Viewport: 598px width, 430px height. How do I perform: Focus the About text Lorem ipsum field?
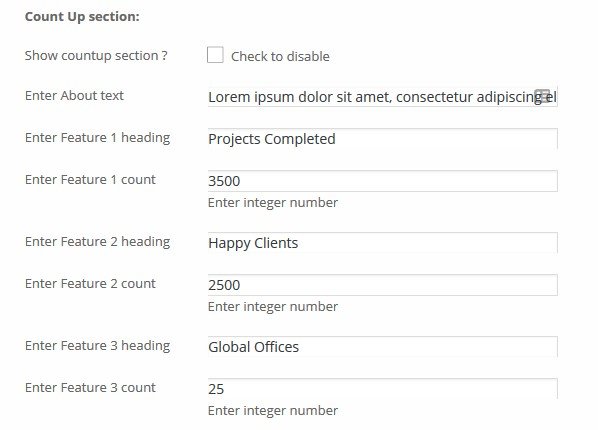coord(383,97)
